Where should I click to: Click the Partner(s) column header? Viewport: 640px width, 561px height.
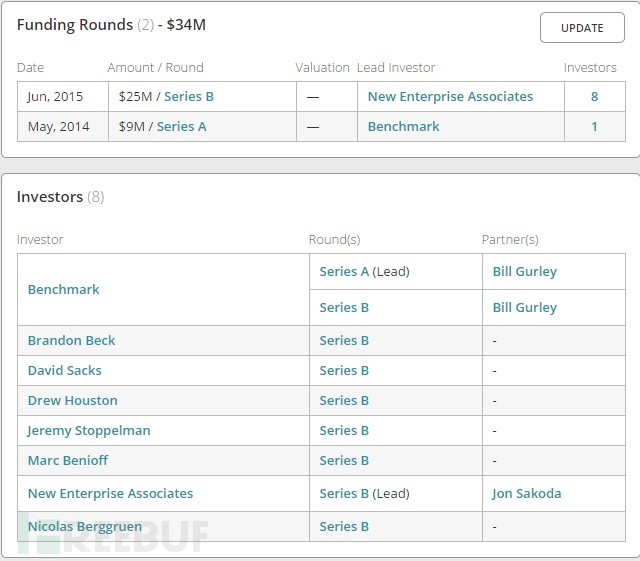pyautogui.click(x=510, y=240)
